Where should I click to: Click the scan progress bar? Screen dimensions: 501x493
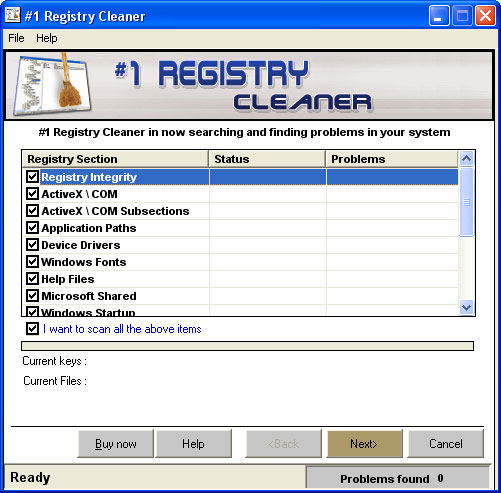(x=247, y=346)
